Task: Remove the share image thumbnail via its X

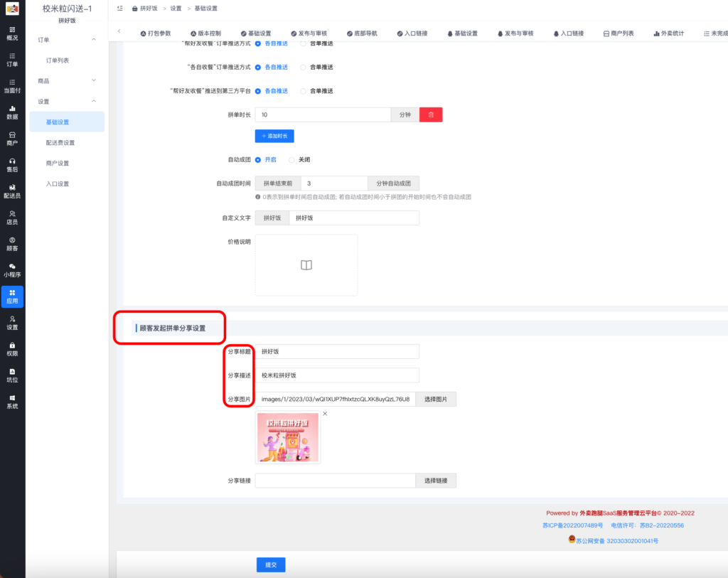Action: tap(325, 413)
